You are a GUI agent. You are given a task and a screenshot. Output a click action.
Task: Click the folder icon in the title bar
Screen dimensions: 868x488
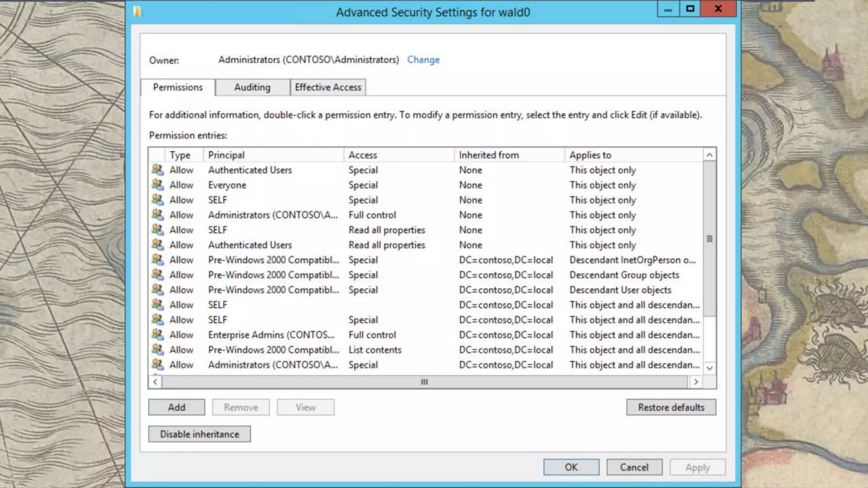tap(137, 11)
